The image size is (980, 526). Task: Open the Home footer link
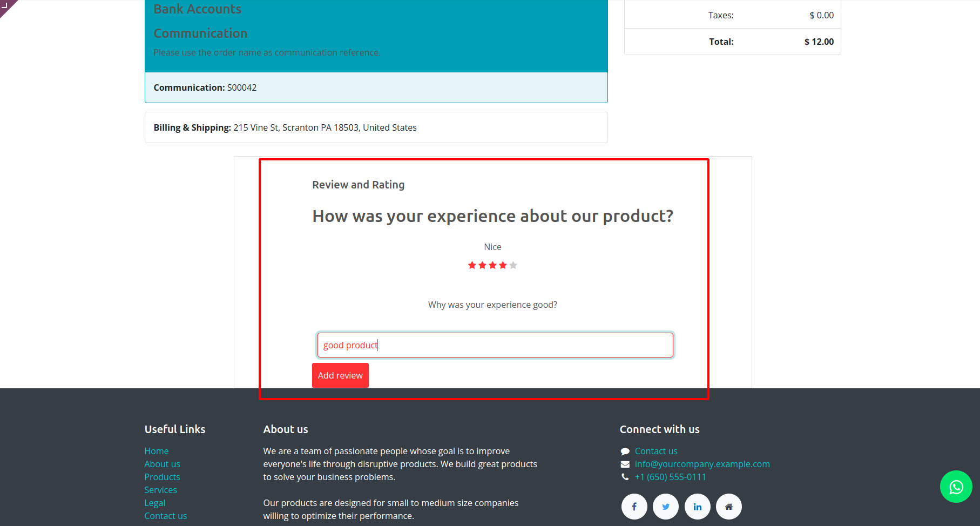157,451
